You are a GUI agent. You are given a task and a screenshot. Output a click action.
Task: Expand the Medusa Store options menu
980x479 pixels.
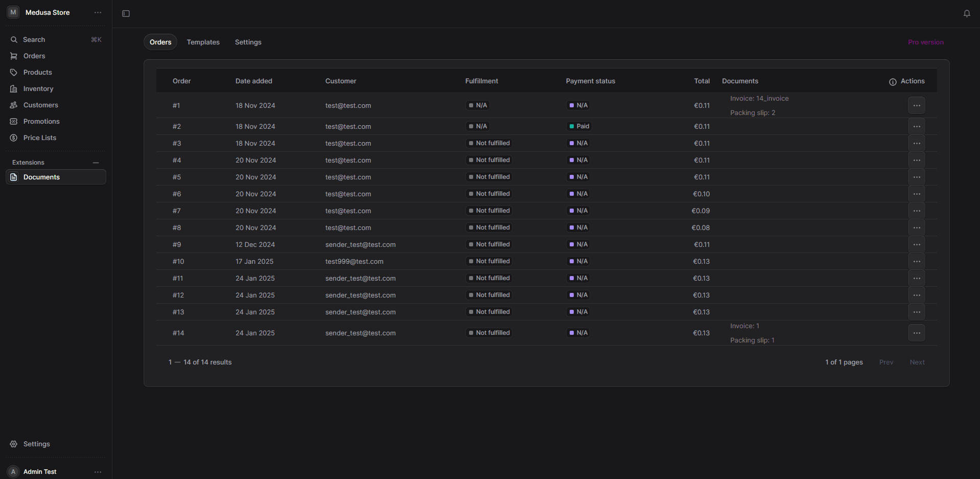point(98,12)
